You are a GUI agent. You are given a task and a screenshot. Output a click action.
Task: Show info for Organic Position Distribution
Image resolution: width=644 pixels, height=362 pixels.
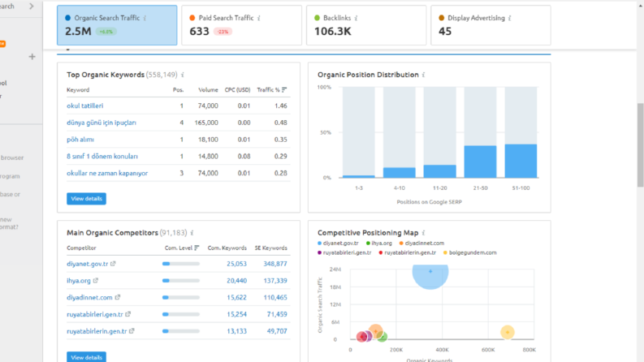click(x=423, y=75)
